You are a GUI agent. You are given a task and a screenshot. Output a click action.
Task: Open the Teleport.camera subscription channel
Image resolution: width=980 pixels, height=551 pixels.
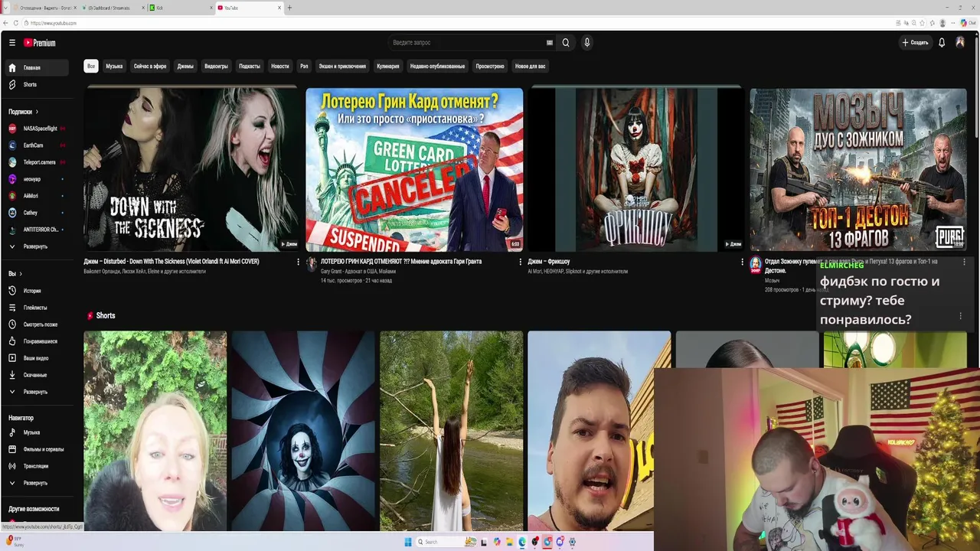(x=37, y=162)
